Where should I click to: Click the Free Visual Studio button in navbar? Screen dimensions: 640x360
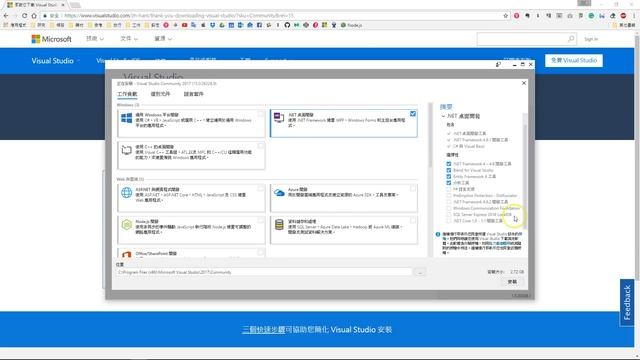click(x=573, y=60)
